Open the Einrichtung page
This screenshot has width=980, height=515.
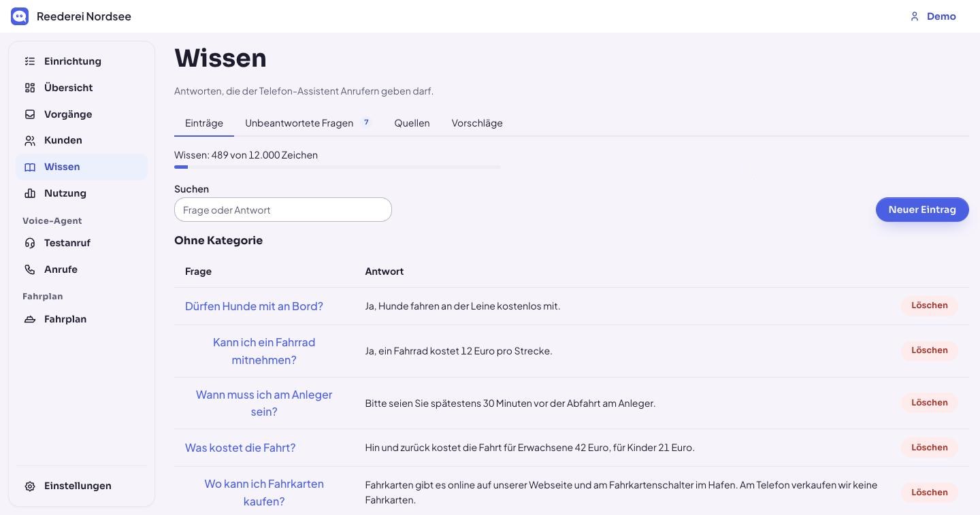click(x=82, y=61)
